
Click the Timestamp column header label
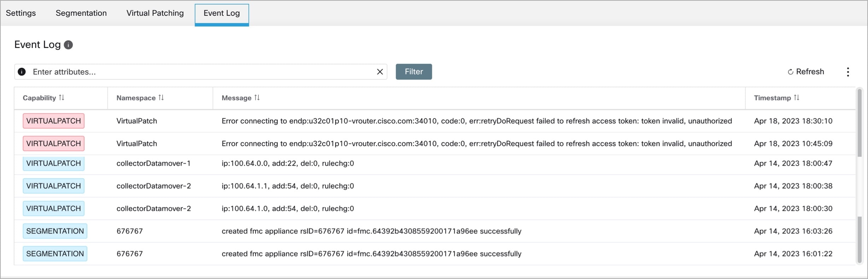tap(772, 98)
